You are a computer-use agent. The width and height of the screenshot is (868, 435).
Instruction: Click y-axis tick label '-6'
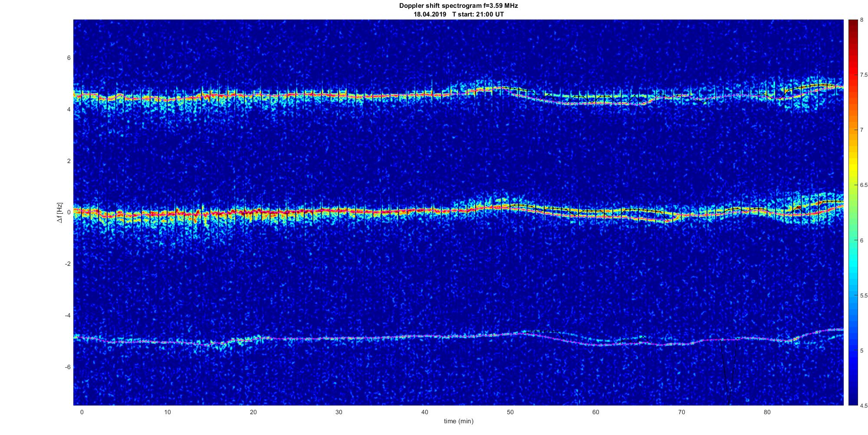[68, 367]
